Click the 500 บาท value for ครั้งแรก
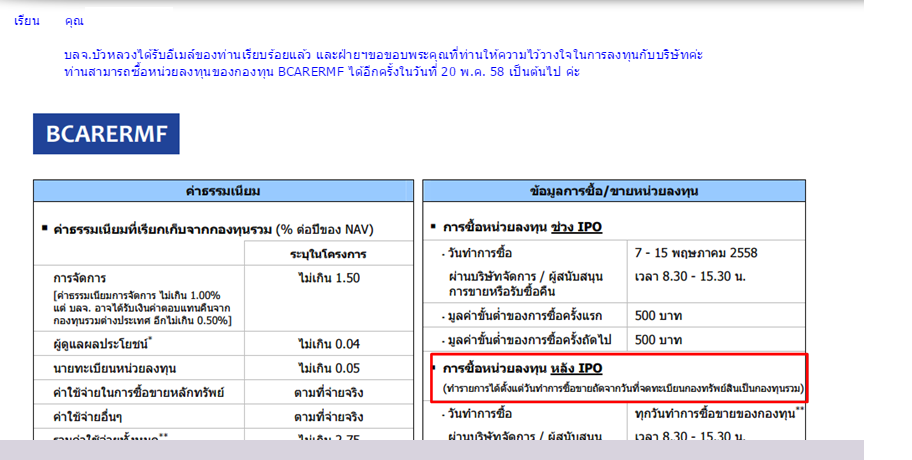The image size is (912, 460). 658,316
